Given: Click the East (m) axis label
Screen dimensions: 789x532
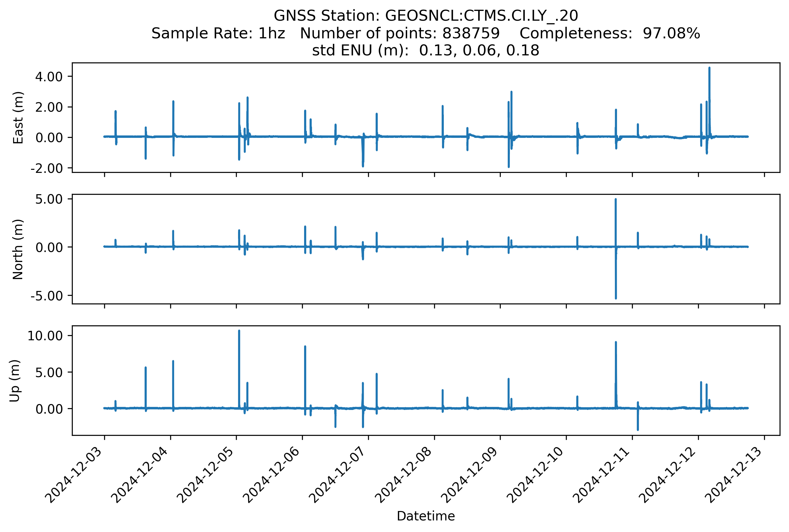Looking at the screenshot, I should [x=18, y=118].
